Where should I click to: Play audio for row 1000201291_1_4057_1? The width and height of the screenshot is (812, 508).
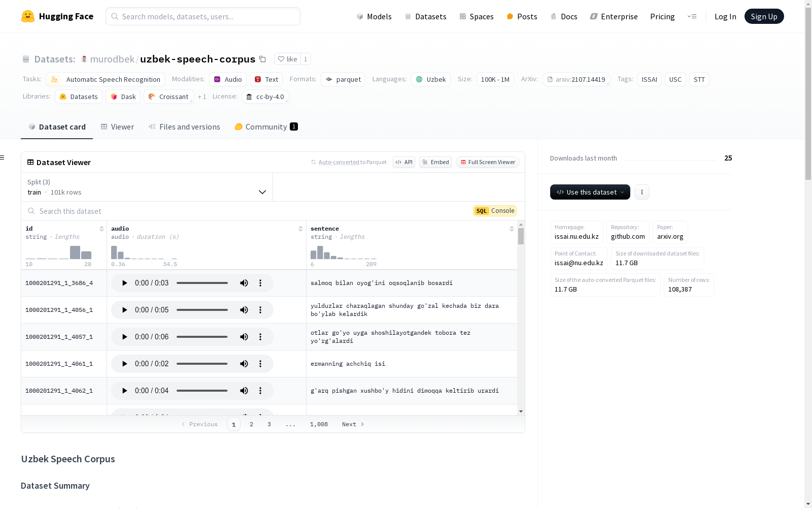click(x=124, y=337)
